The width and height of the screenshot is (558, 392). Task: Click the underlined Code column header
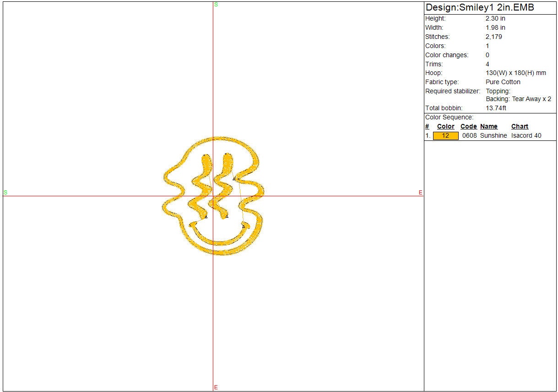(x=468, y=127)
